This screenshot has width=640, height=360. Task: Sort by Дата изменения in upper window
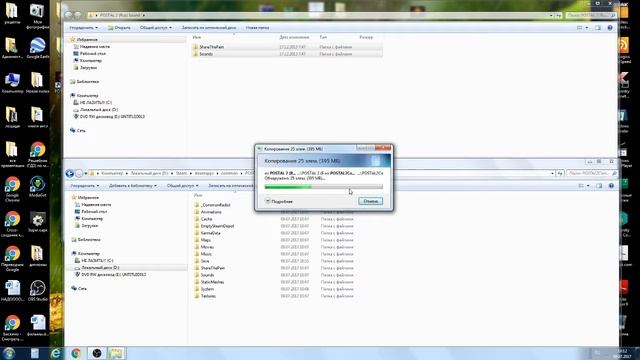(294, 37)
